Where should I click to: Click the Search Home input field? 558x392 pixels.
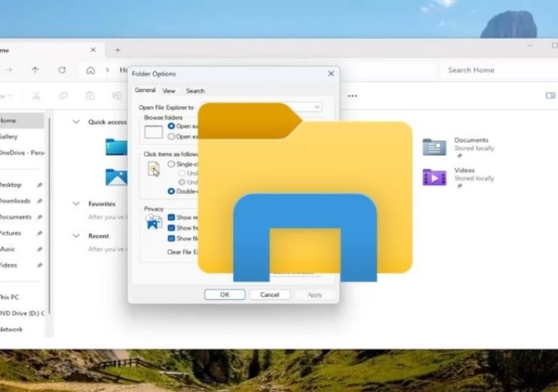coord(498,70)
